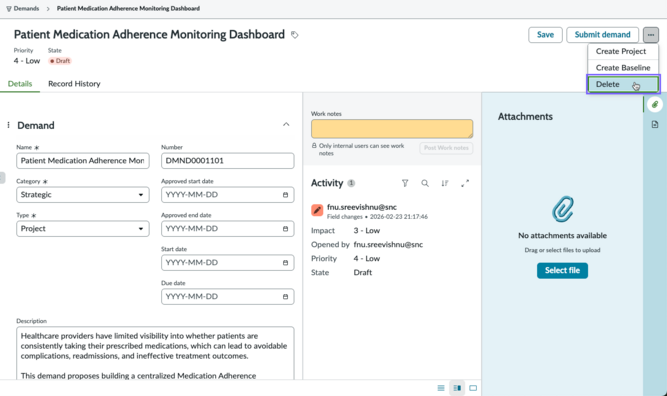This screenshot has width=667, height=396.
Task: Click the Number field DMND0001101
Action: (x=228, y=161)
